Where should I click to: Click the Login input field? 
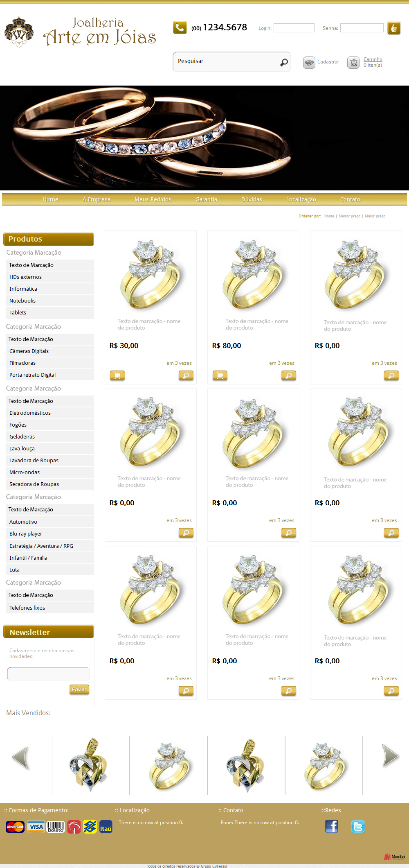[x=294, y=28]
